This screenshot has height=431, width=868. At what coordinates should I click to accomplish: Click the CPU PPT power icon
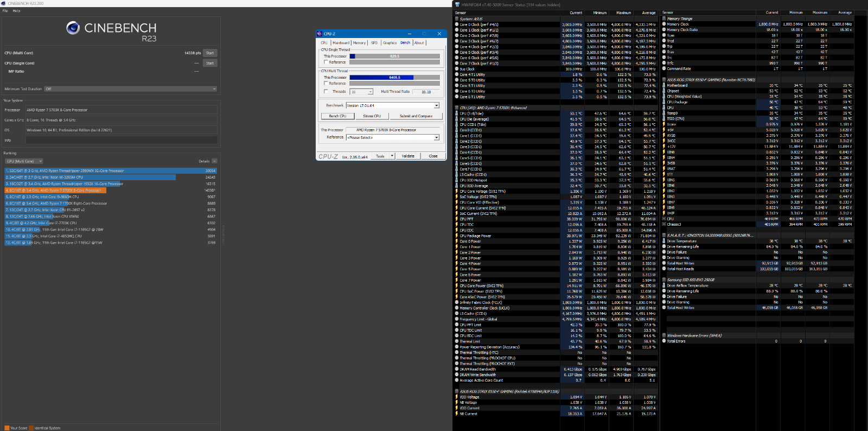click(x=457, y=219)
